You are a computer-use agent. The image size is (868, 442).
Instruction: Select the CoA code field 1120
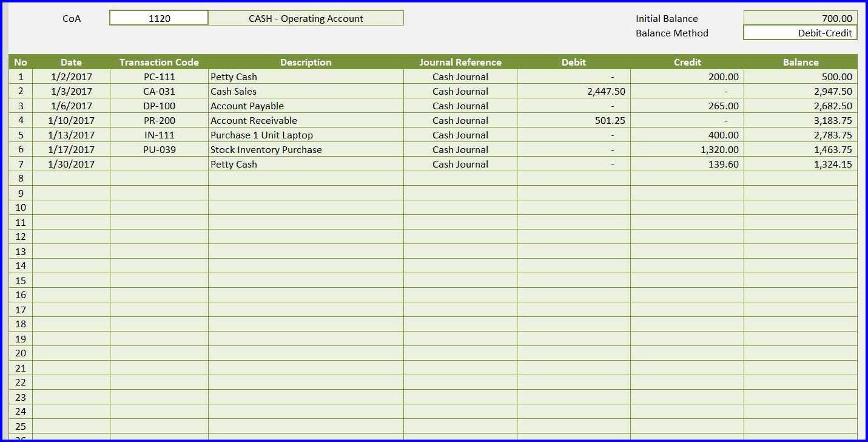pos(159,18)
